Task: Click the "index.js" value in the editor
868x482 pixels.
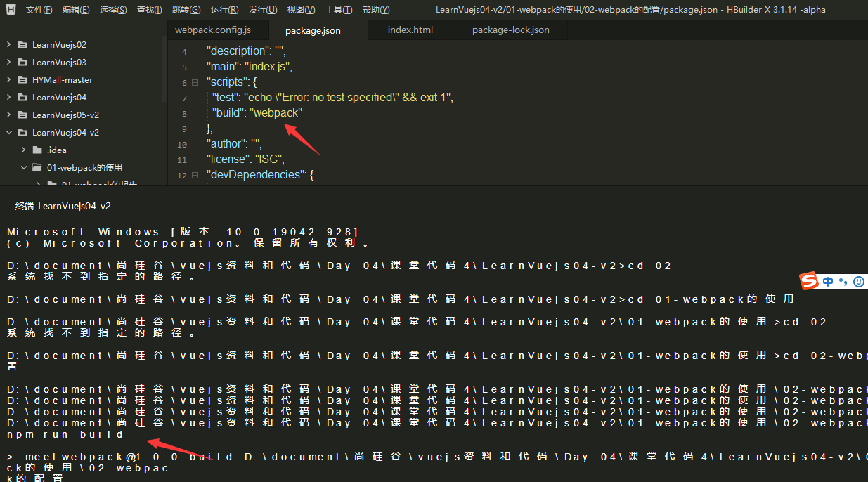Action: tap(268, 67)
